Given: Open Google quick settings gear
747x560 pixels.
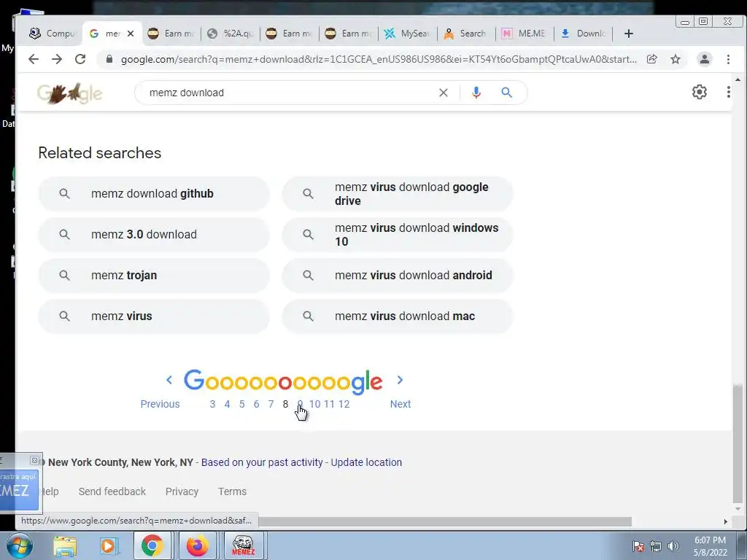Looking at the screenshot, I should (699, 92).
